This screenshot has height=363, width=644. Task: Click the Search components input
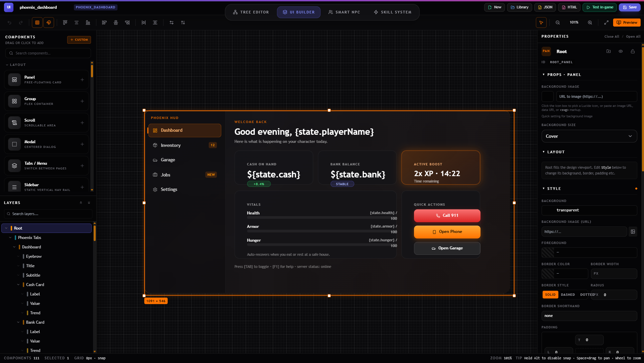click(x=48, y=53)
